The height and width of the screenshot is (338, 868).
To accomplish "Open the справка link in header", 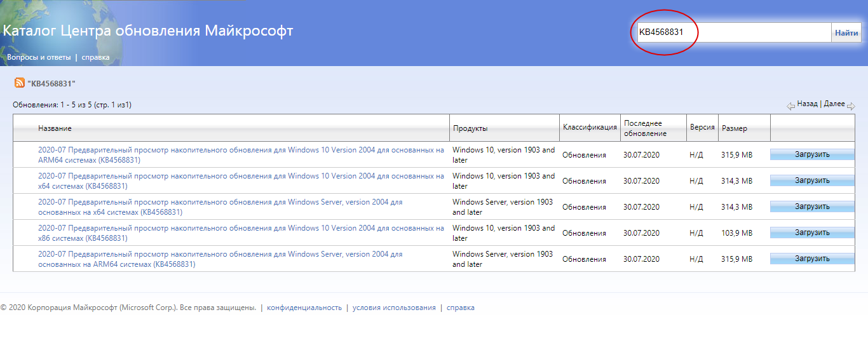I will coord(95,57).
